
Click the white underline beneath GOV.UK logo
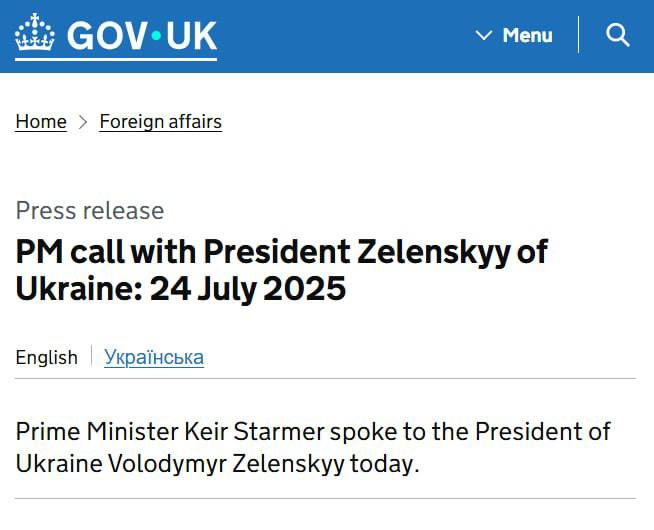click(x=116, y=60)
